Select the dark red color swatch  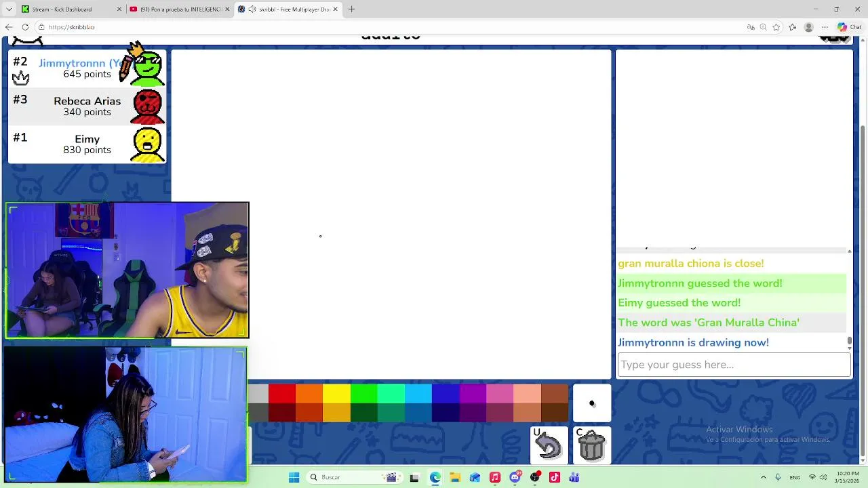point(282,413)
